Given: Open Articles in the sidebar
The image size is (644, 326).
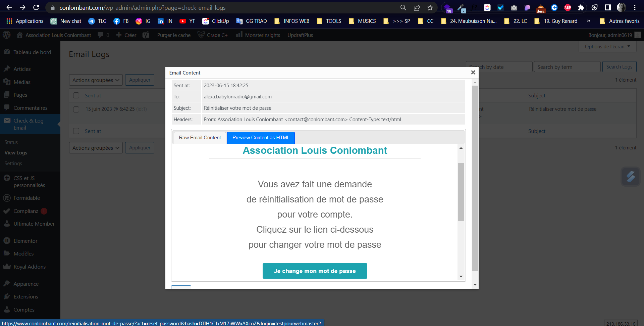Looking at the screenshot, I should coord(30,69).
